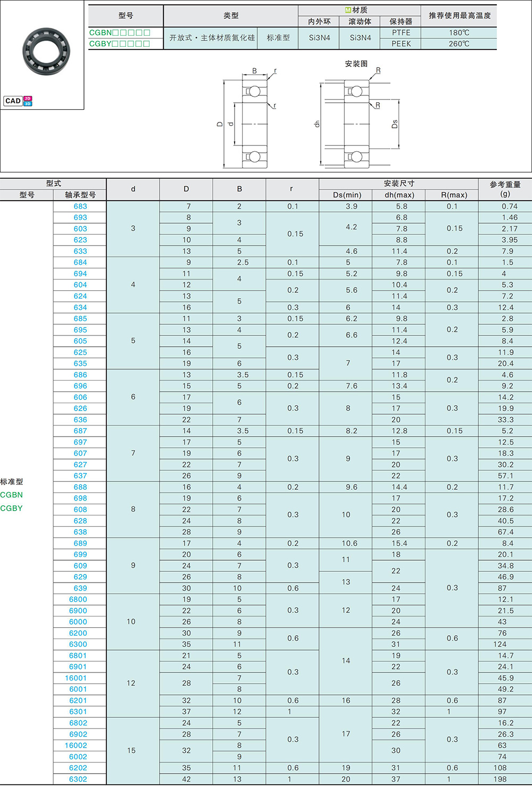The image size is (532, 787).
Task: Open bearing model 688 link
Action: pos(80,487)
